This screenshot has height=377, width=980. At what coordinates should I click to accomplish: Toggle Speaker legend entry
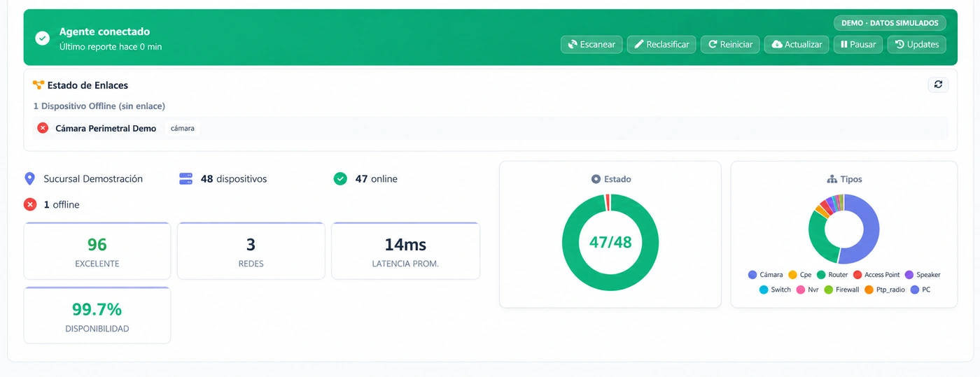coord(923,275)
